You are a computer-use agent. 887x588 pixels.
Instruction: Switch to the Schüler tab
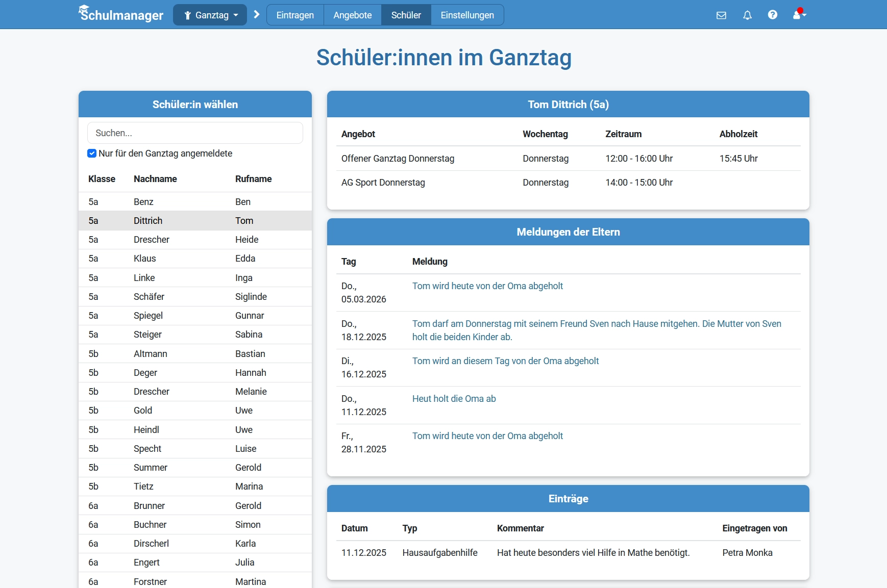(406, 15)
